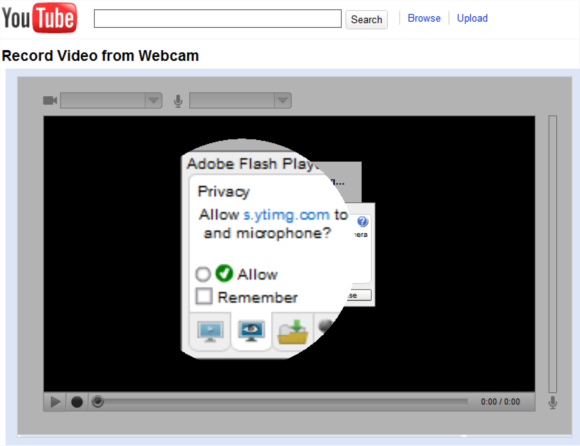Select the Allow radio button
Viewport: 580px width, 446px height.
(x=203, y=274)
